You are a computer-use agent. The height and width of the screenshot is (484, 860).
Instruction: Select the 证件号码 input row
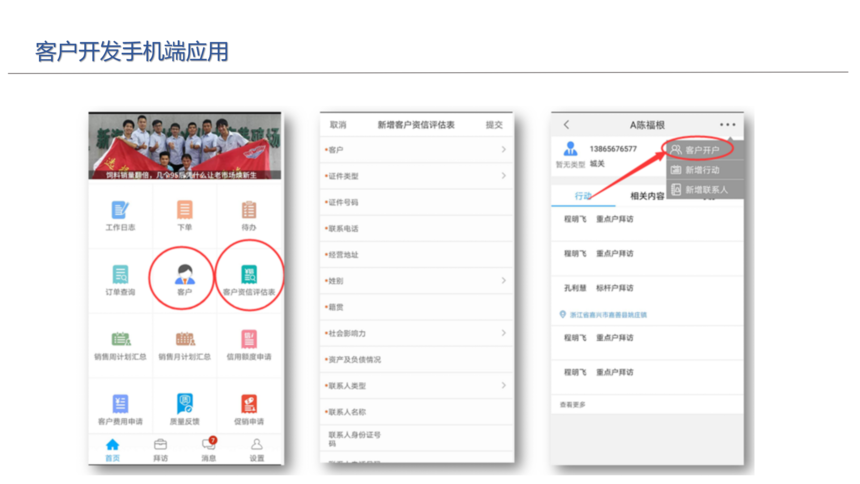pyautogui.click(x=417, y=202)
